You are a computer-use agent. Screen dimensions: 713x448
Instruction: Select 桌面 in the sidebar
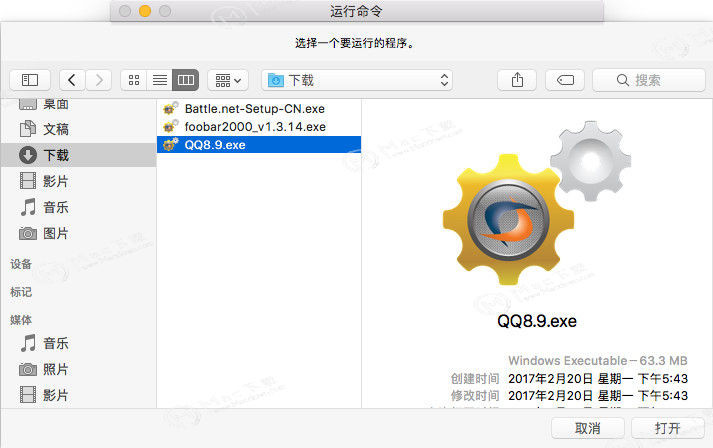79,105
